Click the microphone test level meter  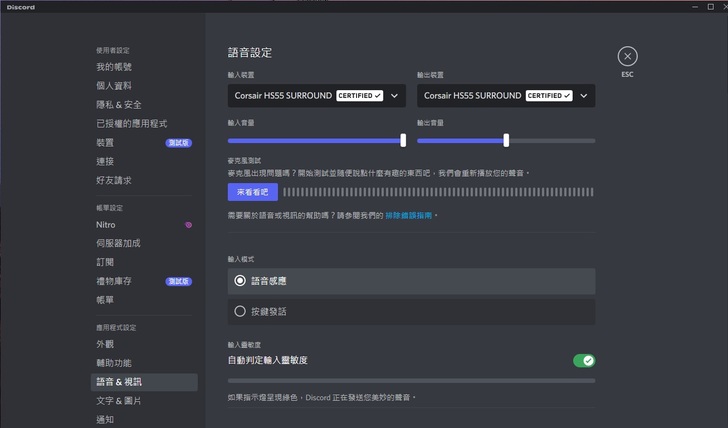pyautogui.click(x=438, y=192)
